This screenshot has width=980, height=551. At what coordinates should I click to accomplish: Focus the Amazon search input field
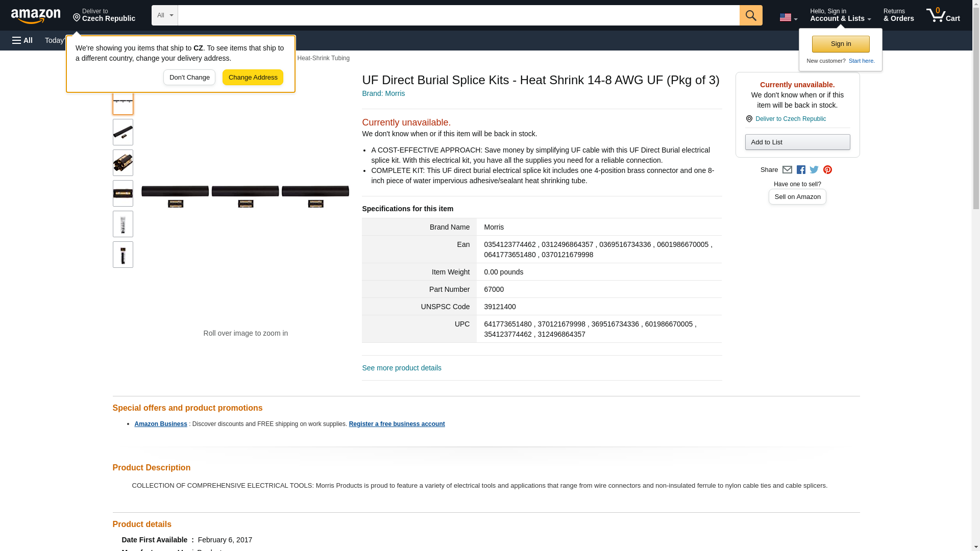pos(458,15)
